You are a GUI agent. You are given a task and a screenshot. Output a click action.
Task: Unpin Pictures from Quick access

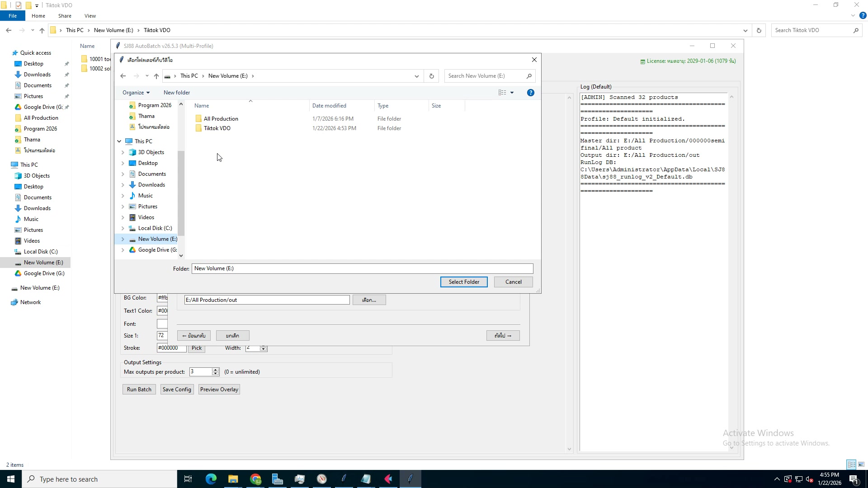click(67, 96)
